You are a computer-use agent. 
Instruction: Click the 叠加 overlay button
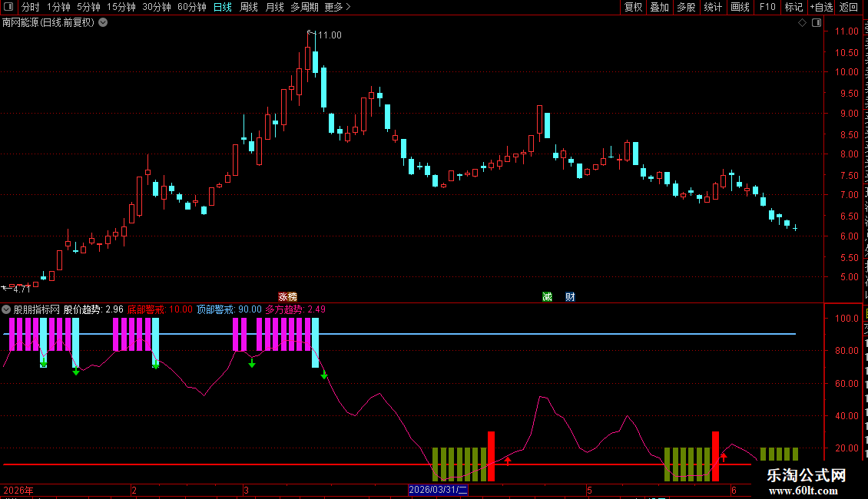[659, 7]
